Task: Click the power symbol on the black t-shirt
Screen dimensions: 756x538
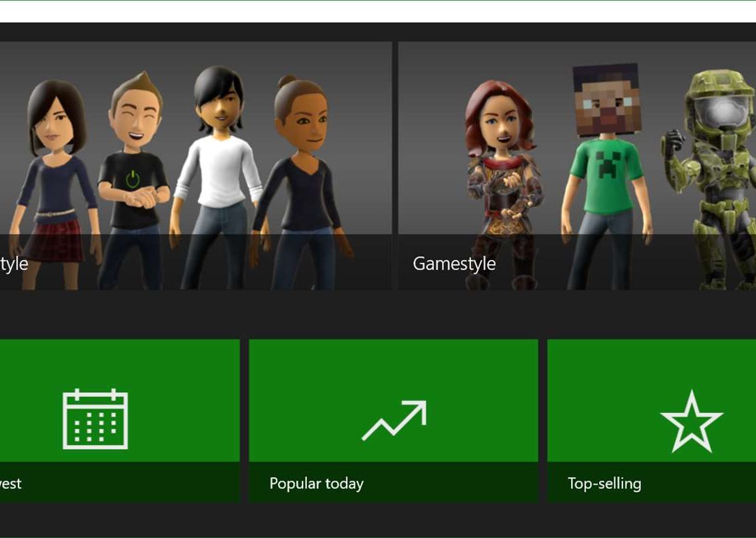Action: pyautogui.click(x=133, y=180)
